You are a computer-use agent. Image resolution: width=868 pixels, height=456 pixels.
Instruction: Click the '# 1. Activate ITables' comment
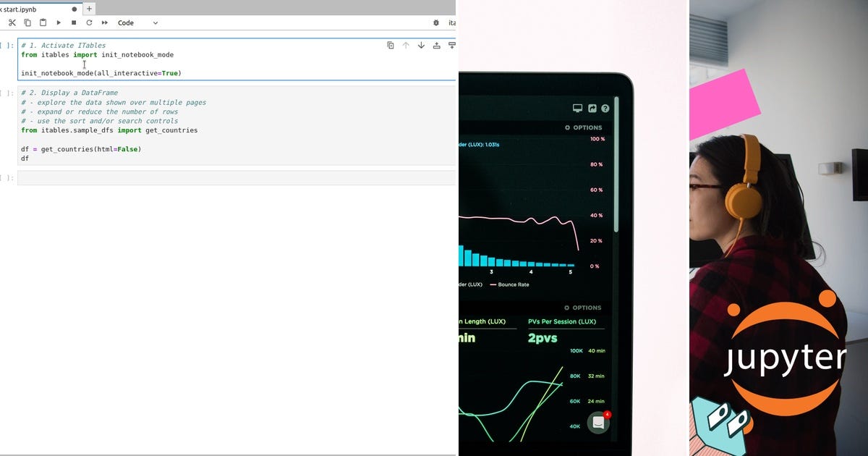(x=64, y=46)
